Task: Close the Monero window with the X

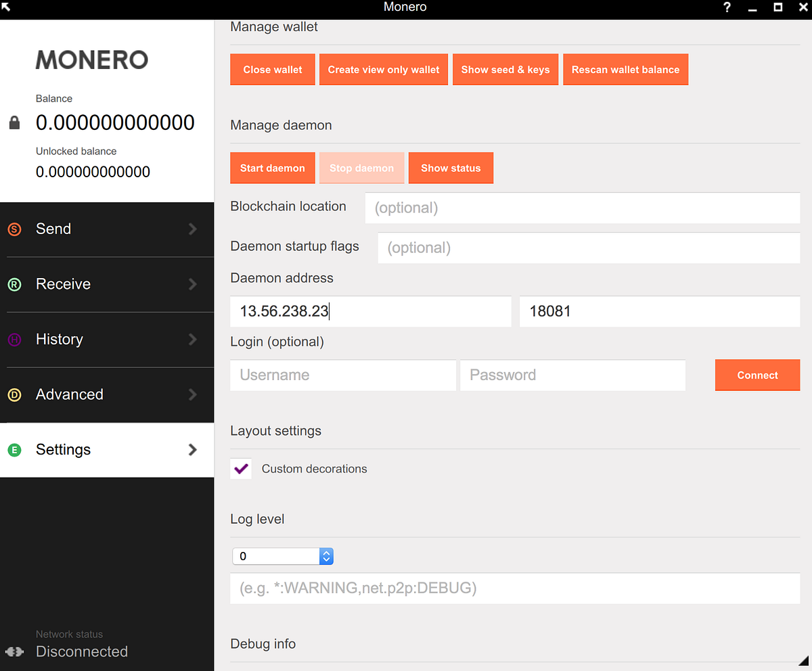Action: click(803, 7)
